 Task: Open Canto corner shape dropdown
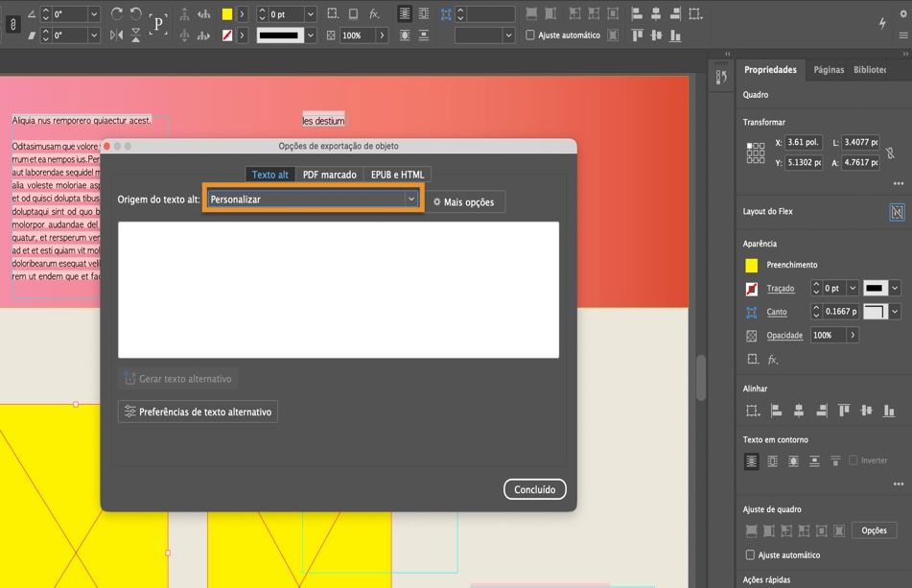click(895, 312)
